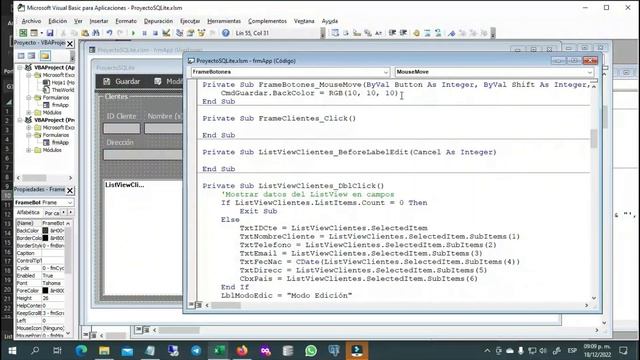This screenshot has width=640, height=360.
Task: Open the FrameBotones object dropdown
Action: (385, 72)
